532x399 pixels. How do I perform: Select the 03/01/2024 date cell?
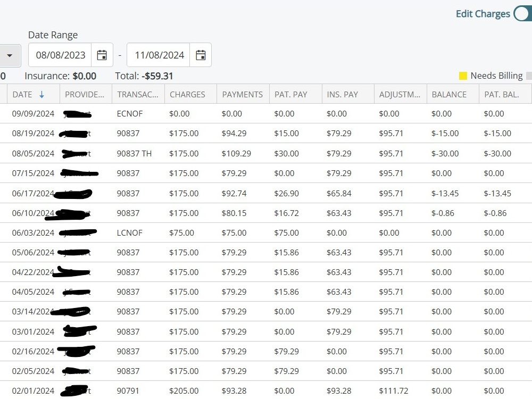coord(33,332)
